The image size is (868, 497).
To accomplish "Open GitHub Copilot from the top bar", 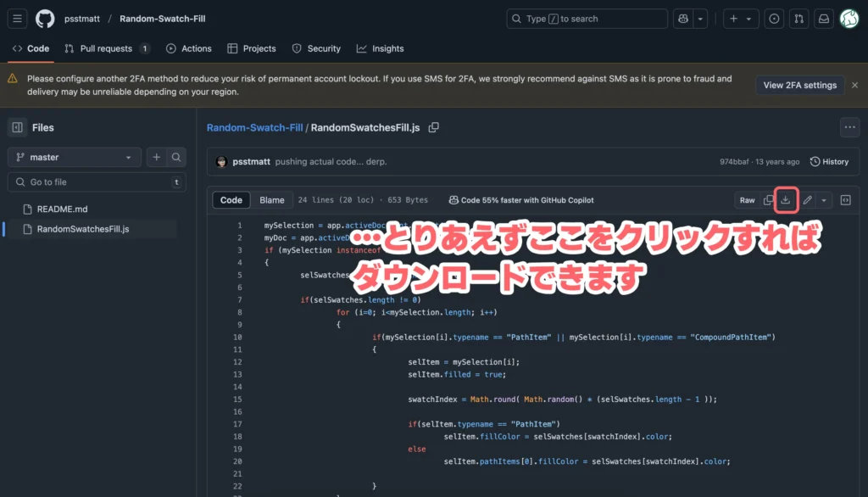I will [x=683, y=18].
